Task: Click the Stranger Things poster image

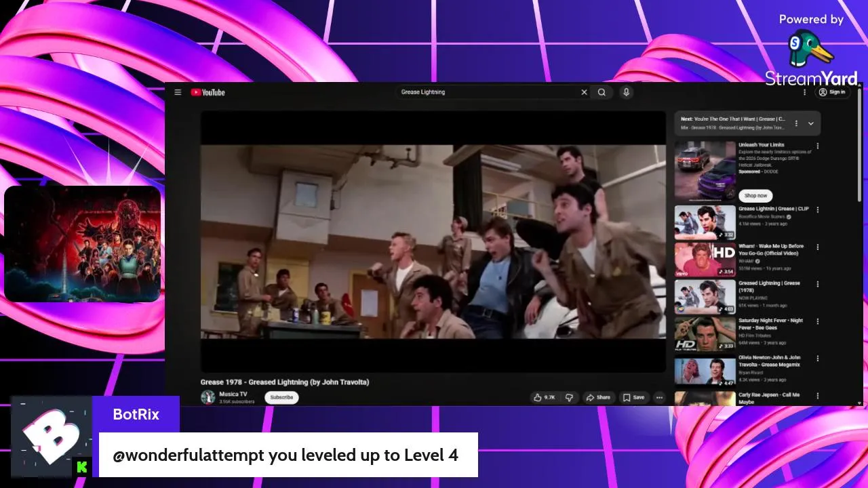Action: tap(82, 244)
